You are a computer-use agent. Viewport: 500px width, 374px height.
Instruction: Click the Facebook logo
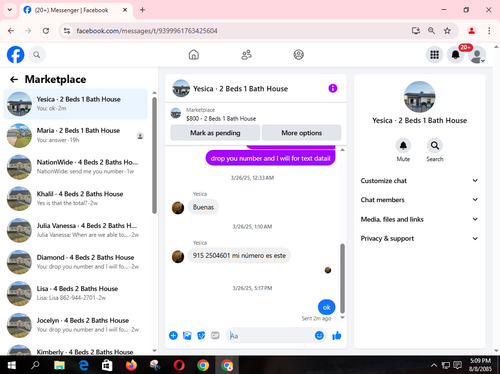pos(16,54)
